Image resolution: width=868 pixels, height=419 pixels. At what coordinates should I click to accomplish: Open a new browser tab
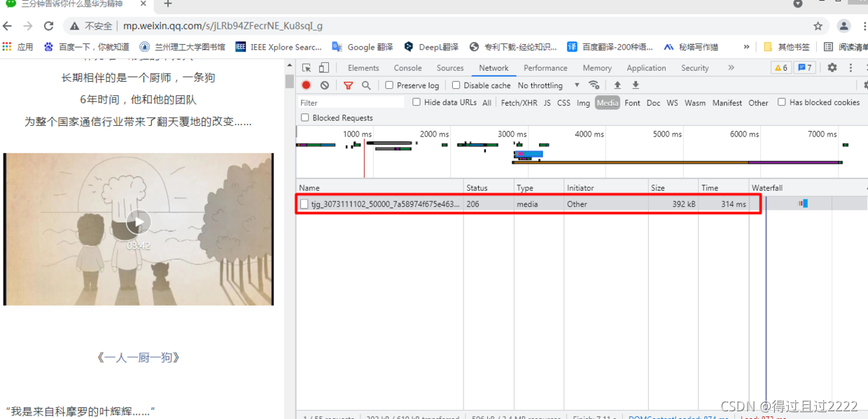[168, 3]
